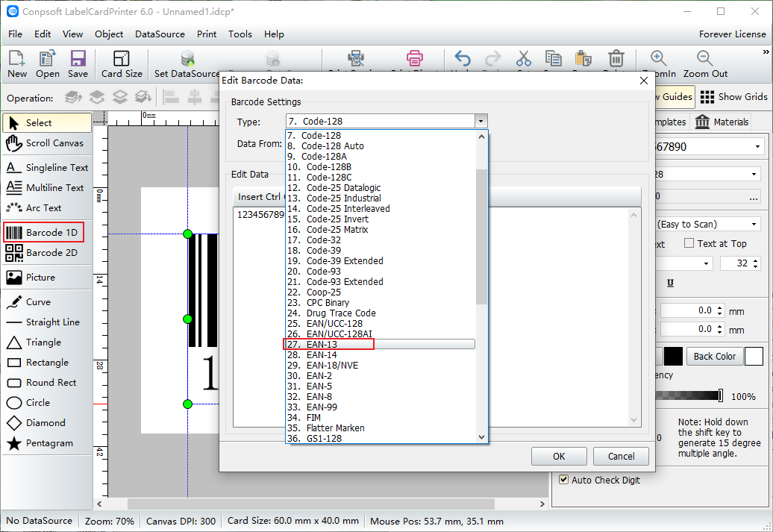Choose the Select pointer tool
This screenshot has height=532, width=773.
(47, 123)
